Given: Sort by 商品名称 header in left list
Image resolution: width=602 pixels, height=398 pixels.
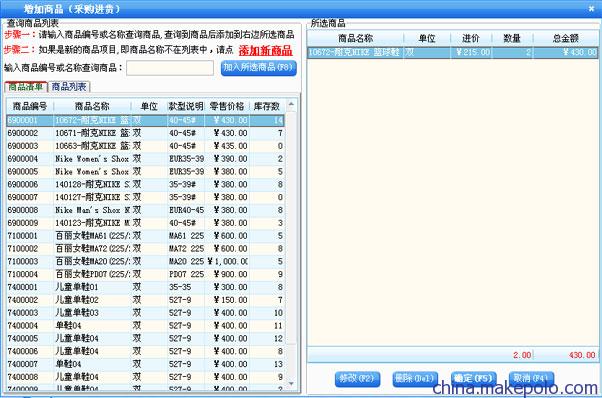Looking at the screenshot, I should coord(92,106).
